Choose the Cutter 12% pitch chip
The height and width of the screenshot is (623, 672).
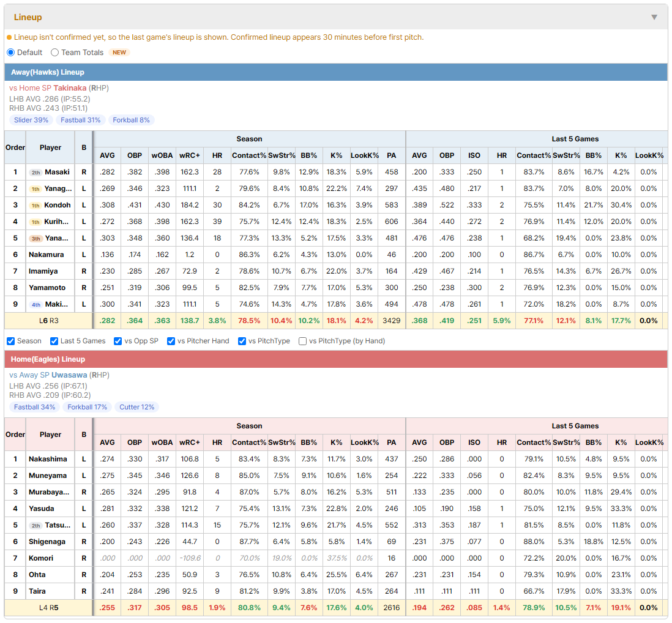coord(136,407)
